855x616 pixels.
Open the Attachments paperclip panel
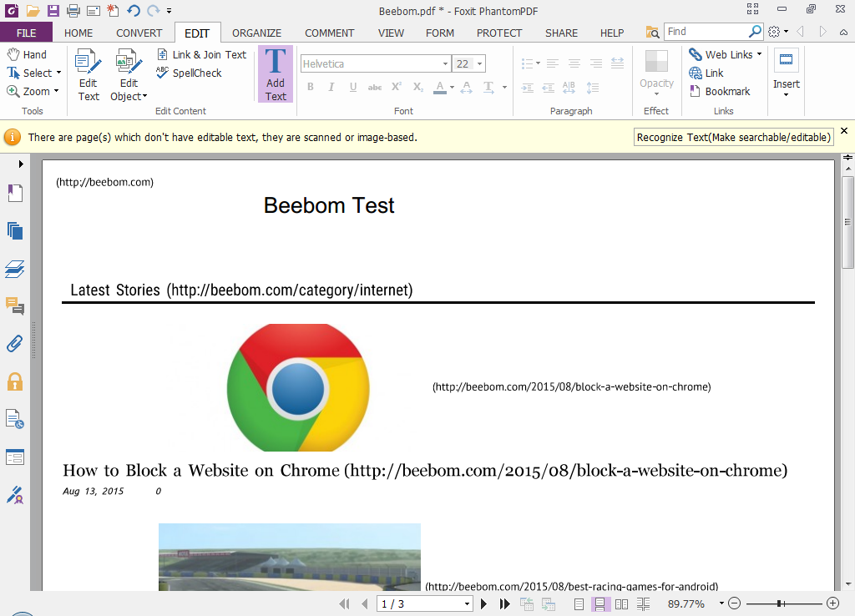[15, 344]
